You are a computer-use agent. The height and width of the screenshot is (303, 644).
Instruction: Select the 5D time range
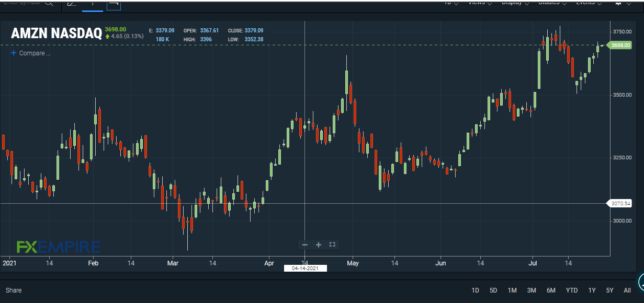(x=493, y=290)
